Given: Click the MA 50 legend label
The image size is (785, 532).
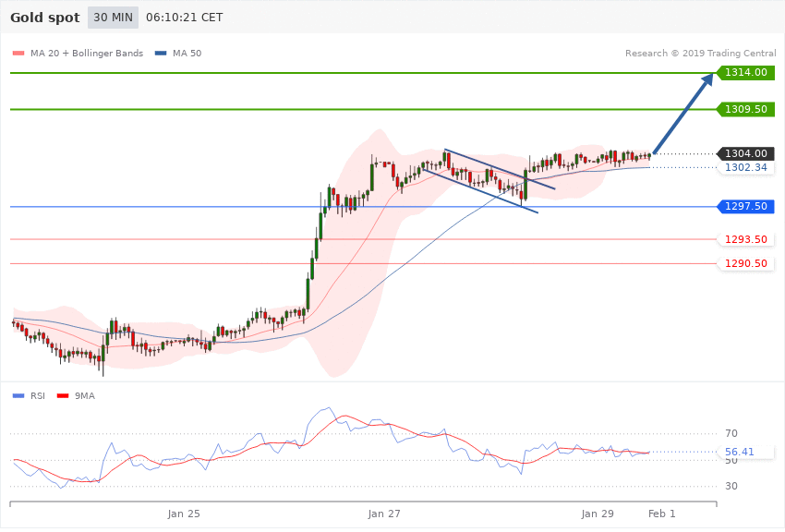Looking at the screenshot, I should coord(187,53).
